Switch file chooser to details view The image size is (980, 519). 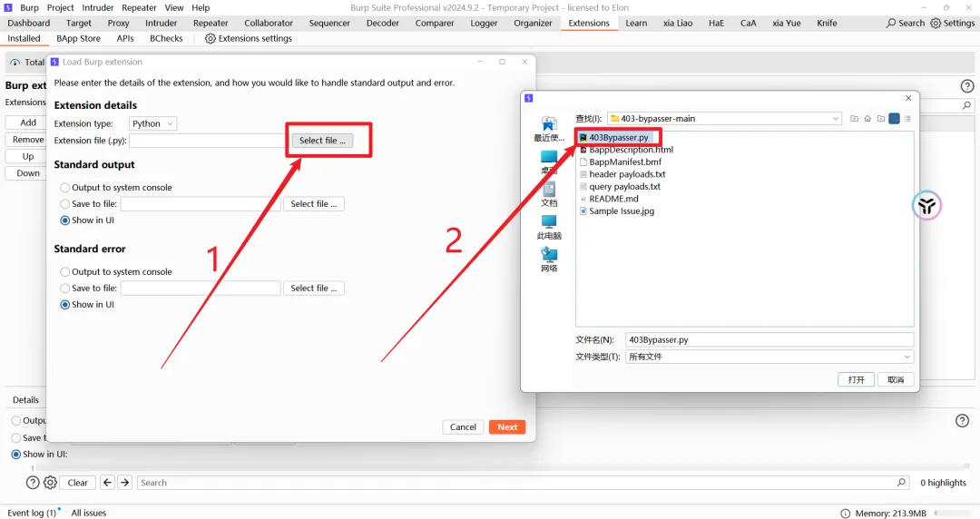click(x=907, y=119)
